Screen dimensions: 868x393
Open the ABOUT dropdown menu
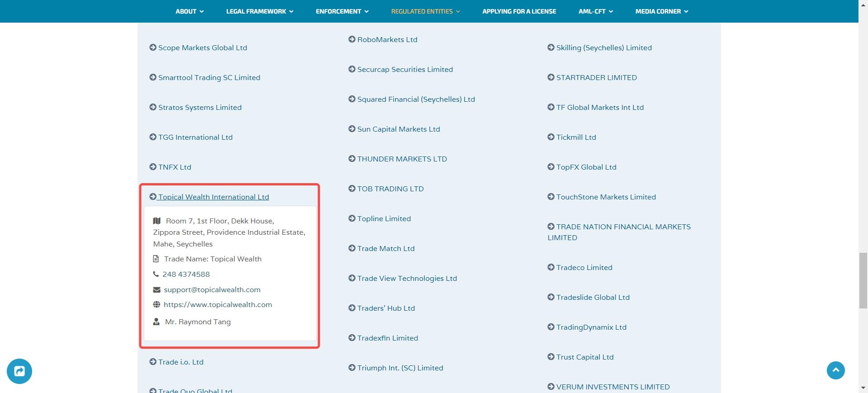[x=190, y=11]
